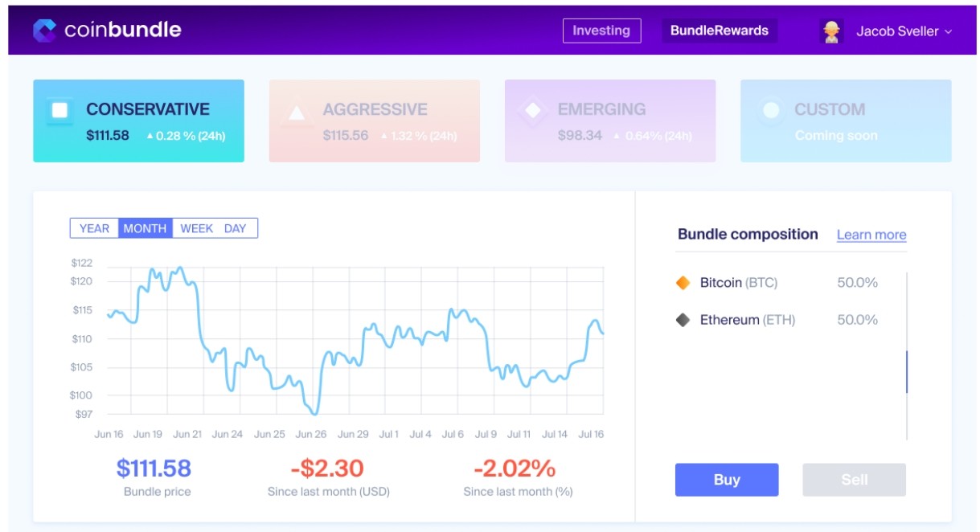Click the gray Ethereum diamond icon

pyautogui.click(x=683, y=320)
